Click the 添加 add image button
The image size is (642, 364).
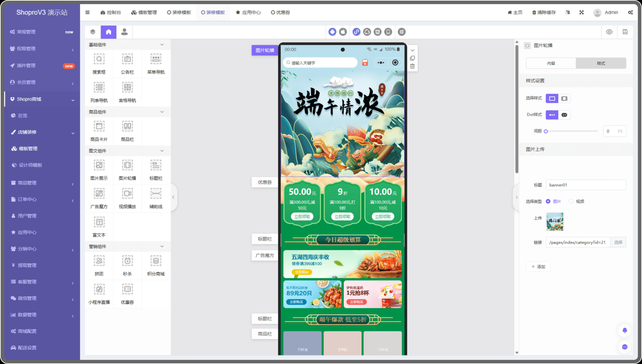538,267
